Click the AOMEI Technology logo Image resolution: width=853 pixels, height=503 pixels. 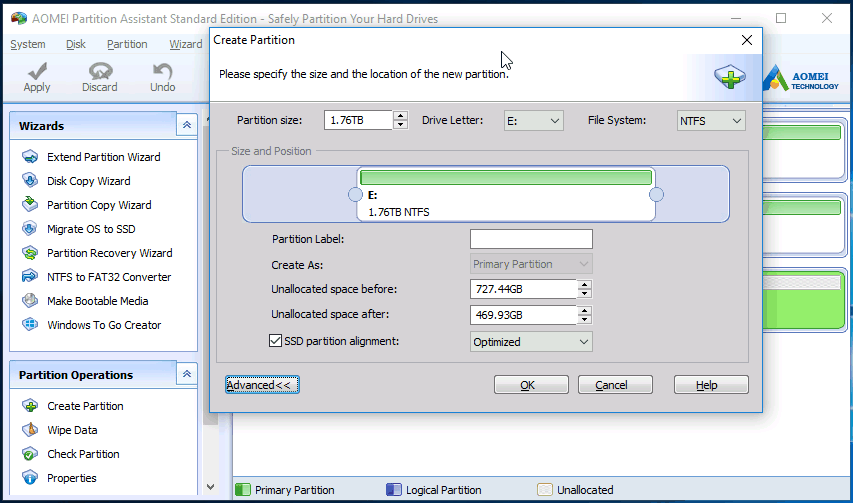(800, 79)
